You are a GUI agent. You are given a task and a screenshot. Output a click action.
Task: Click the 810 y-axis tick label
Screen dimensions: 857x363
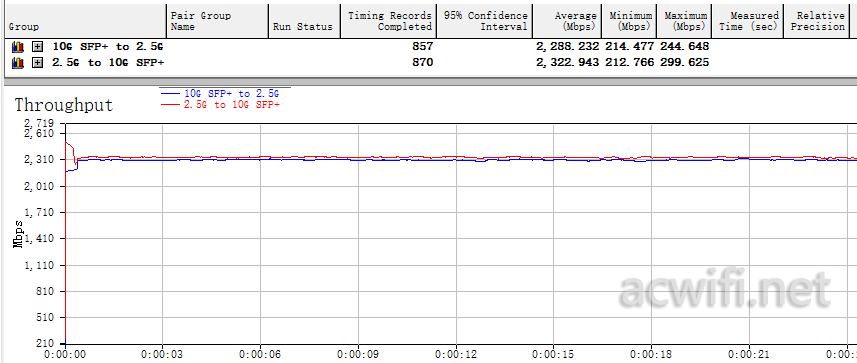(x=45, y=292)
